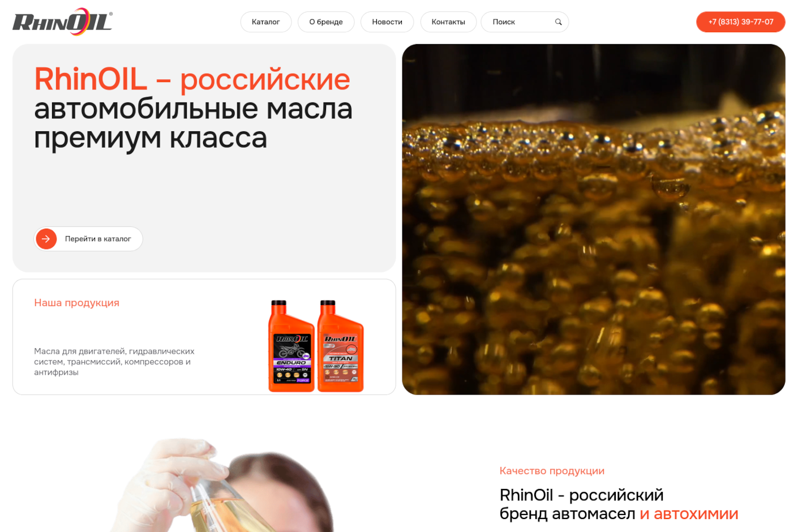The height and width of the screenshot is (532, 798).
Task: Click the Наша продукция heading link
Action: tap(76, 303)
